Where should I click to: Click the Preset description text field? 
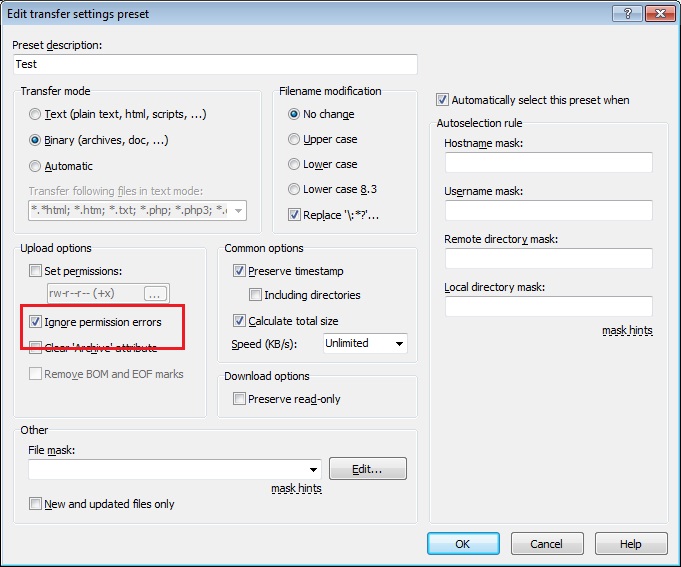click(214, 64)
